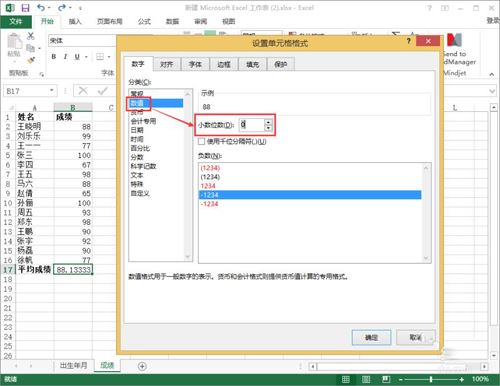Click the zoom out minus icon
This screenshot has height=386, width=500.
pyautogui.click(x=401, y=379)
